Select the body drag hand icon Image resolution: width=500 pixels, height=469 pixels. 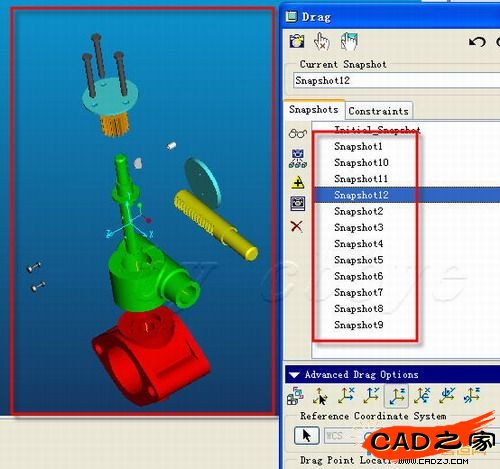click(x=349, y=41)
